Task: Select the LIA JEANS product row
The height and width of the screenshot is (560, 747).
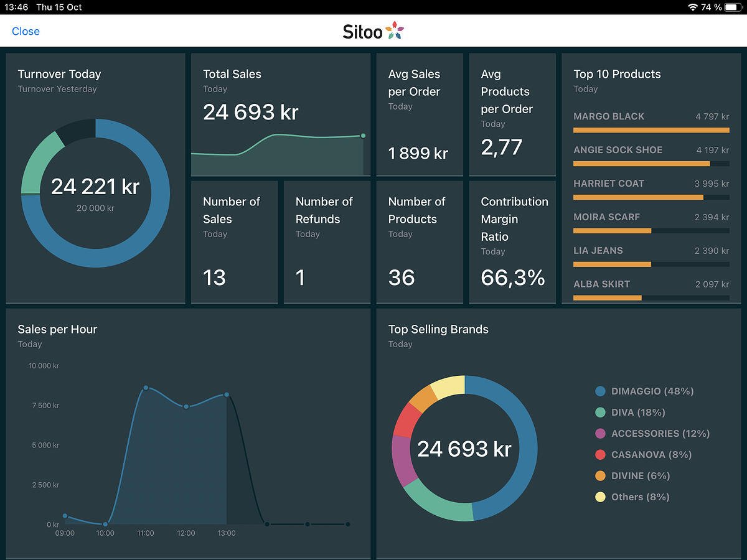Action: (651, 257)
